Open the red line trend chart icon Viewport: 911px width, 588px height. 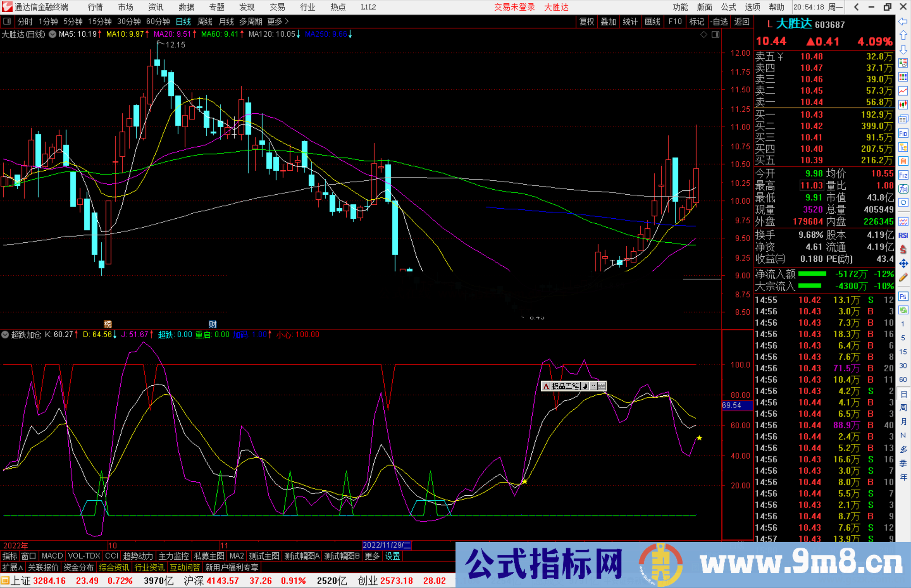pos(903,91)
